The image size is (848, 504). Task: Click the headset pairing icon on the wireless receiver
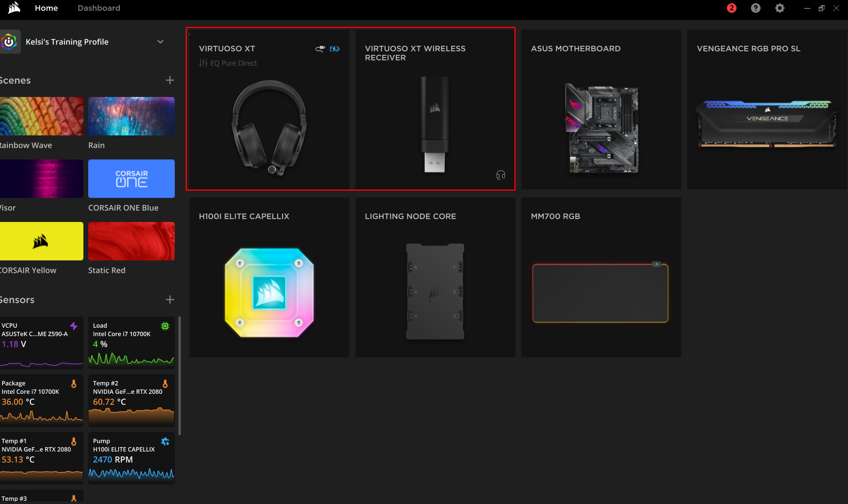pyautogui.click(x=500, y=175)
